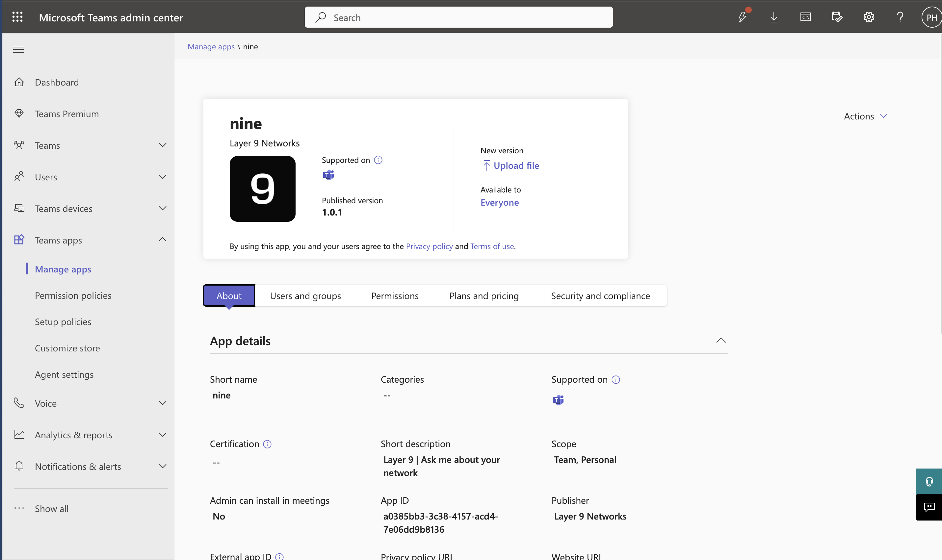Open Setup policies page
Viewport: 942px width, 560px height.
pyautogui.click(x=63, y=322)
